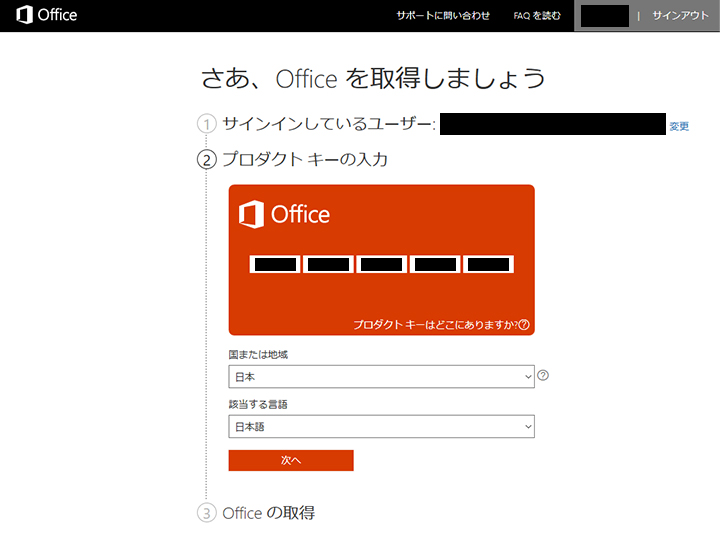
Task: Click the 国または地域 label
Action: tap(258, 354)
